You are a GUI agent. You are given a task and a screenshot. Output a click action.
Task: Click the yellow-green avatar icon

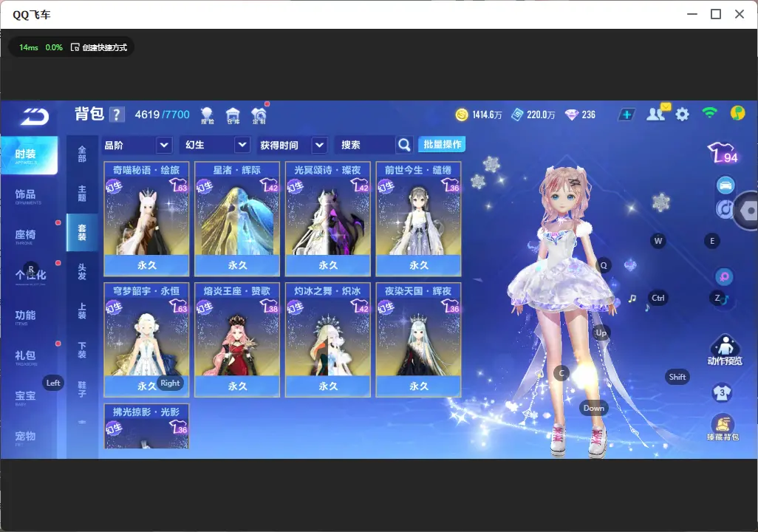click(x=738, y=113)
